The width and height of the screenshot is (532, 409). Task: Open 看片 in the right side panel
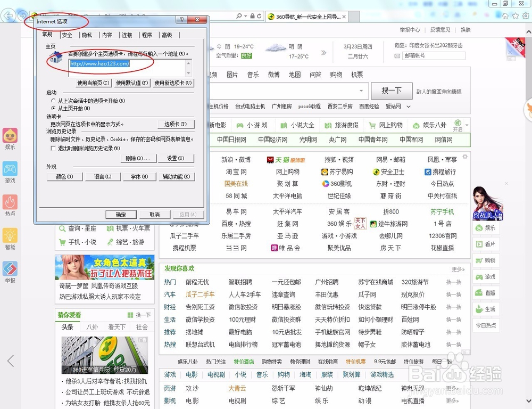point(486,244)
